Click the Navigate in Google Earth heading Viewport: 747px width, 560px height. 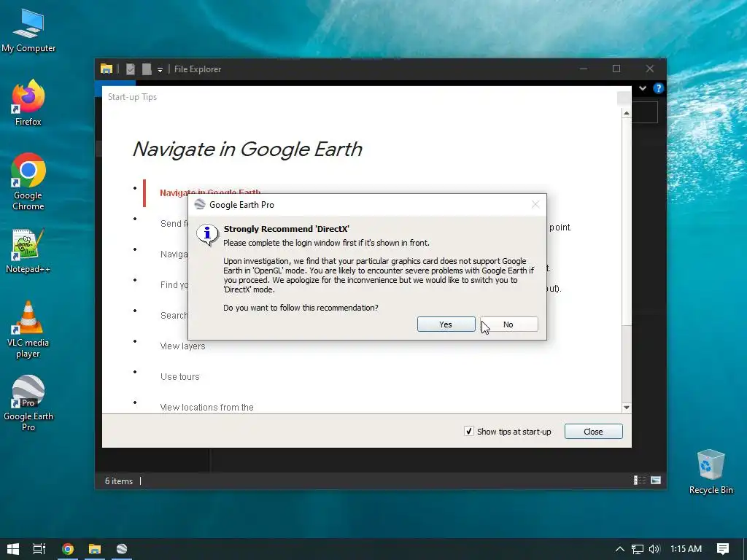point(247,149)
